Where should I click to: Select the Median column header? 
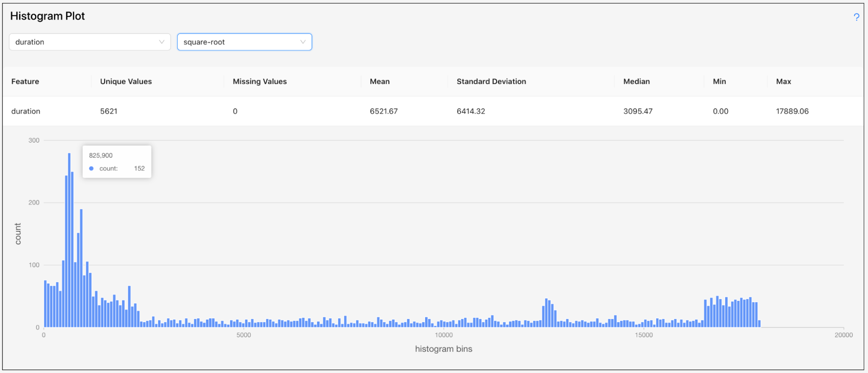click(637, 81)
